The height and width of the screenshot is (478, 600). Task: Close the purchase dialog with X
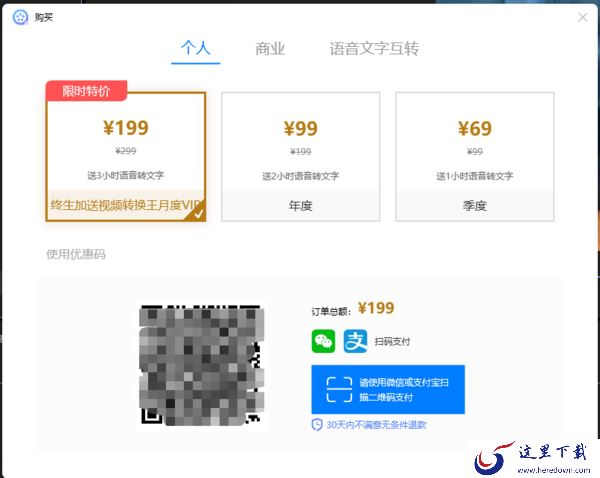(583, 17)
